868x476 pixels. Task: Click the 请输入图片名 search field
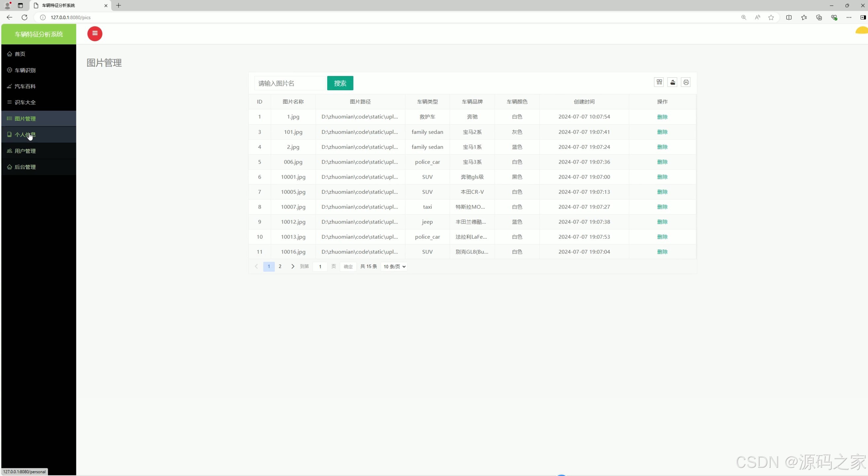point(290,83)
